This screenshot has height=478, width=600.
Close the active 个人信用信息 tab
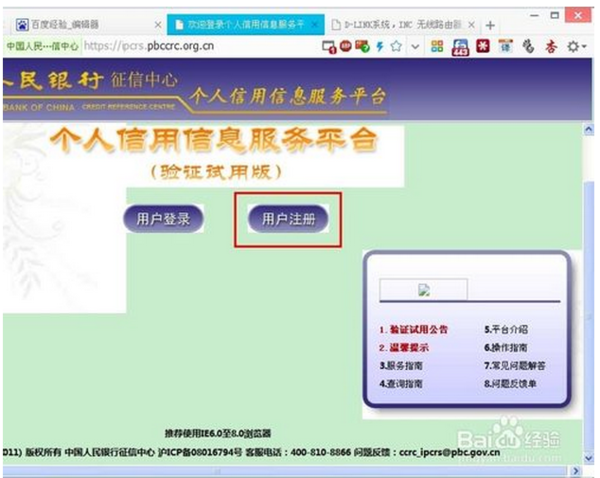click(x=315, y=25)
